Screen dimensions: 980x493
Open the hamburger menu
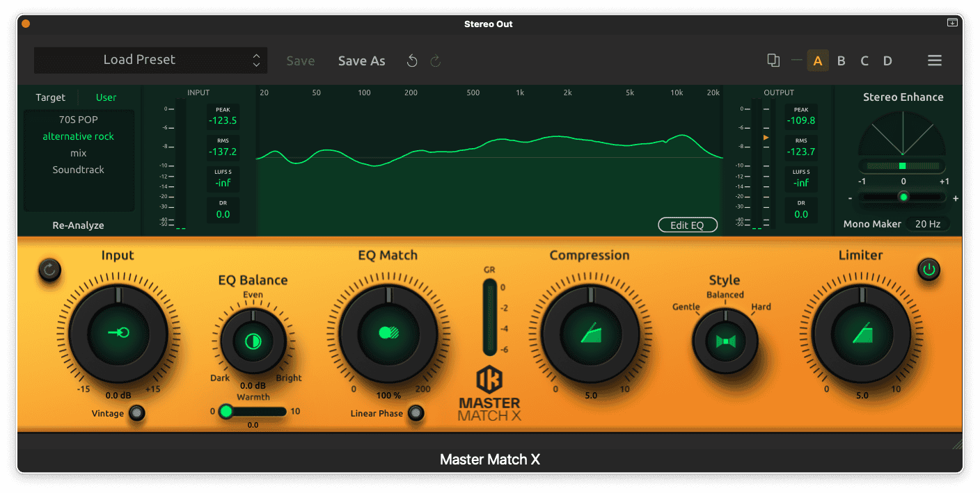(x=935, y=60)
